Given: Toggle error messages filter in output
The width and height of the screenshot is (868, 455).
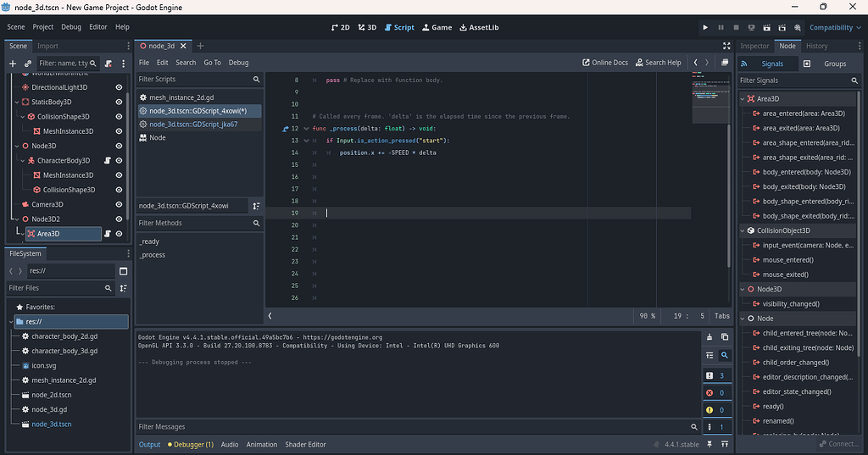Looking at the screenshot, I should 716,393.
